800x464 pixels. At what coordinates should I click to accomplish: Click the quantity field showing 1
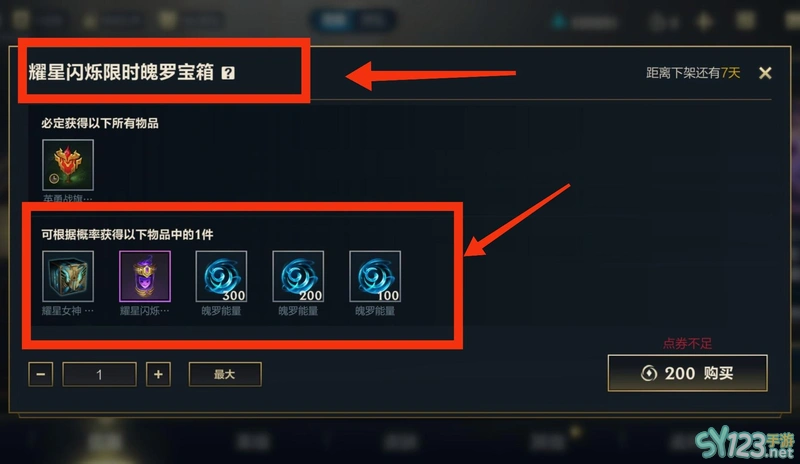99,374
